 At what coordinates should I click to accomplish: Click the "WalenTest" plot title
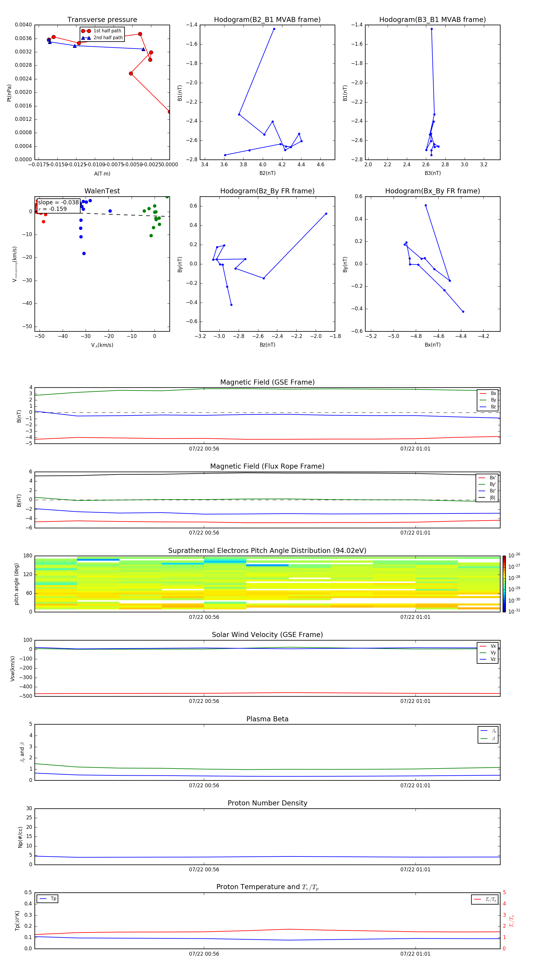coord(102,191)
